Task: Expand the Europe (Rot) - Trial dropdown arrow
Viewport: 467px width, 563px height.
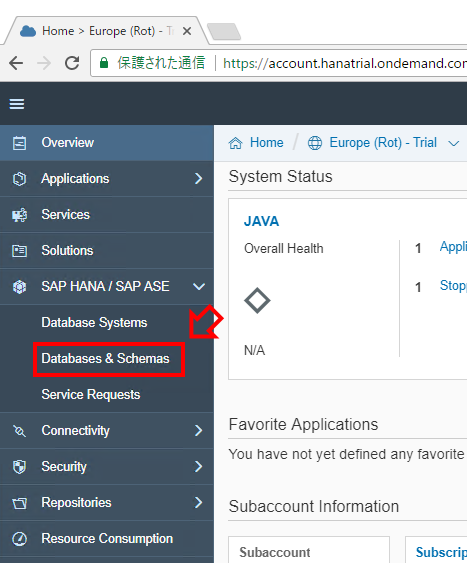Action: click(x=454, y=143)
